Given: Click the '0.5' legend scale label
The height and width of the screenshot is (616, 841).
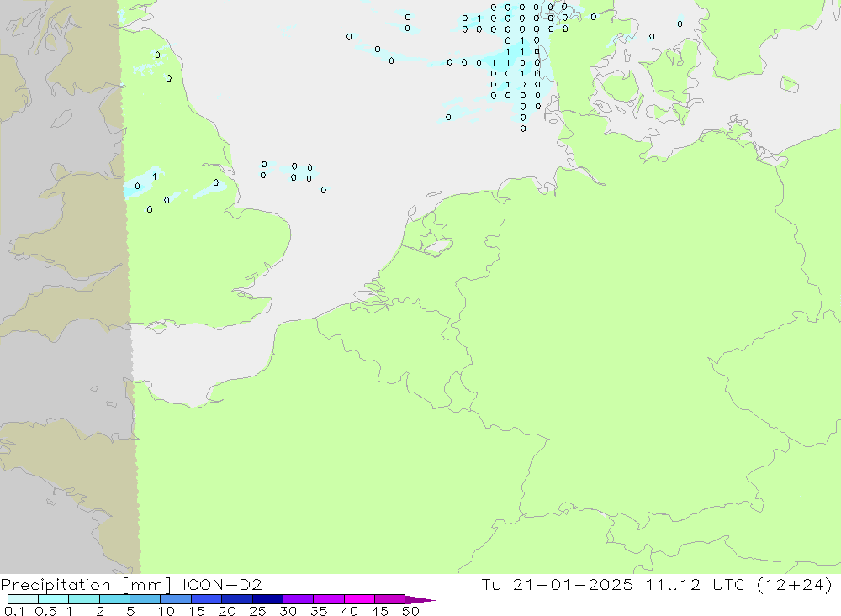Looking at the screenshot, I should pyautogui.click(x=45, y=611).
